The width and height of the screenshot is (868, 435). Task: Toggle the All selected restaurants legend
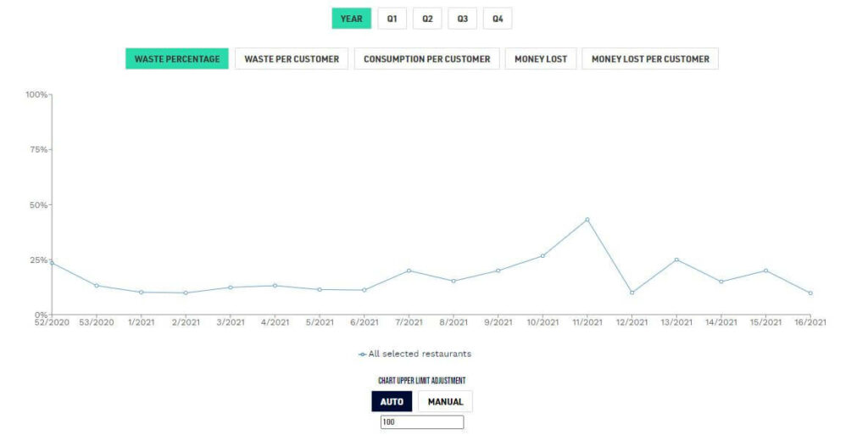pos(415,354)
